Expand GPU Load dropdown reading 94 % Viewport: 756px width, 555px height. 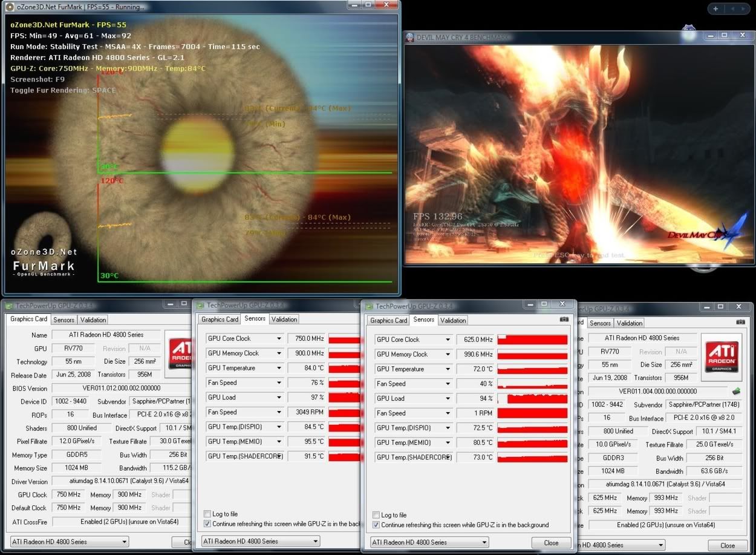coord(448,398)
